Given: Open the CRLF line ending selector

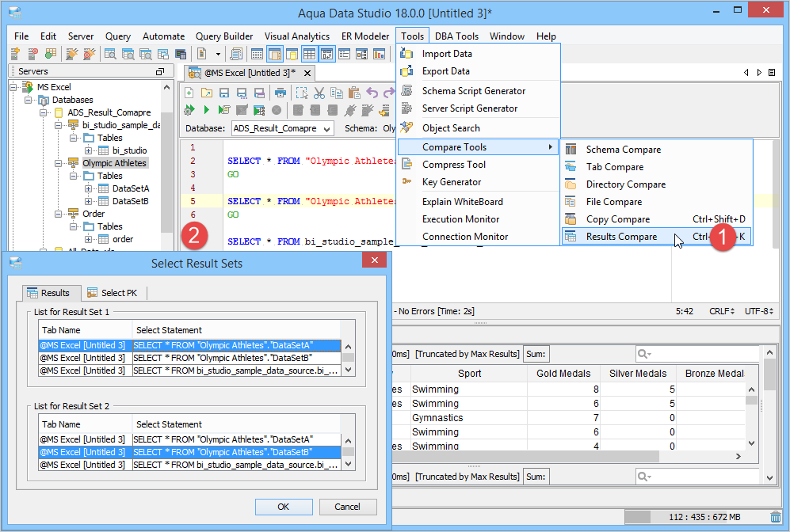Looking at the screenshot, I should 722,311.
